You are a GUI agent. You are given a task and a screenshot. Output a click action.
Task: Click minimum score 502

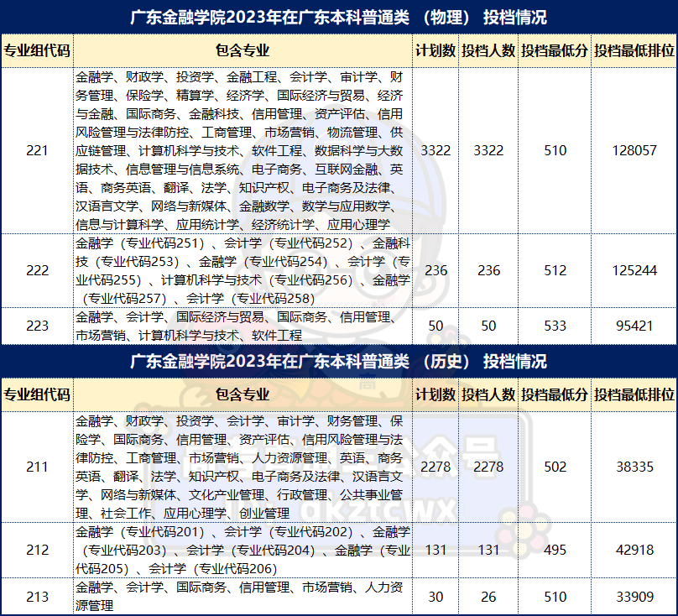click(x=555, y=467)
